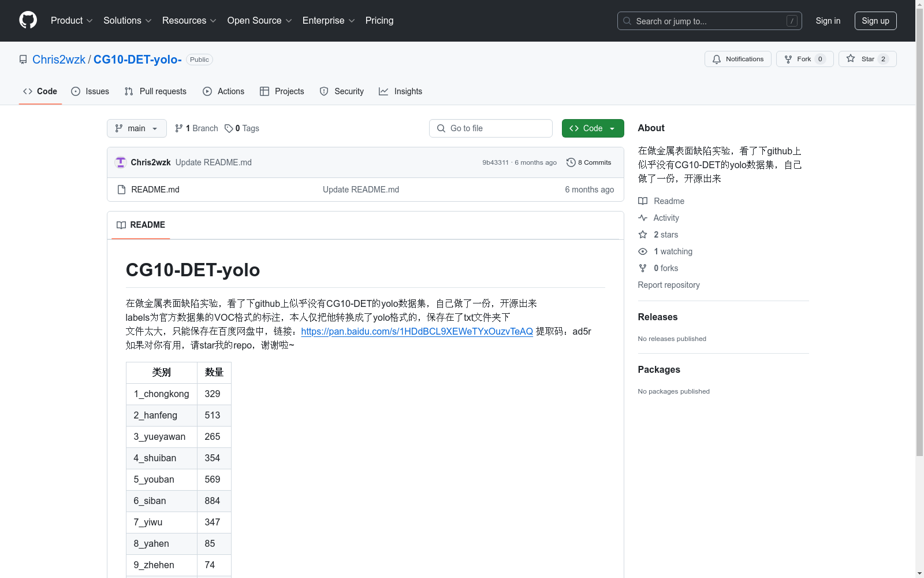This screenshot has width=924, height=578.
Task: Click table cell 6_siban
Action: point(162,501)
